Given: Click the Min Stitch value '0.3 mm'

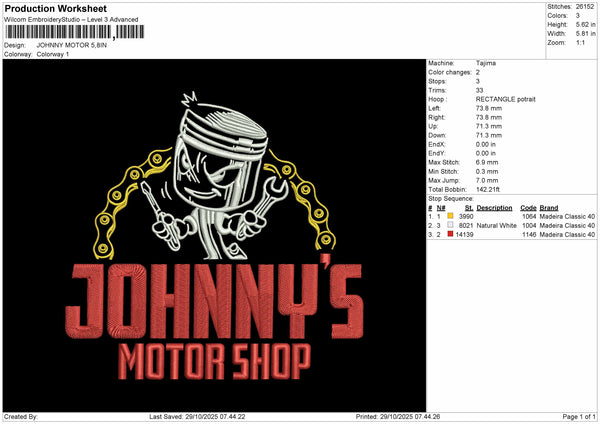Looking at the screenshot, I should coord(487,171).
